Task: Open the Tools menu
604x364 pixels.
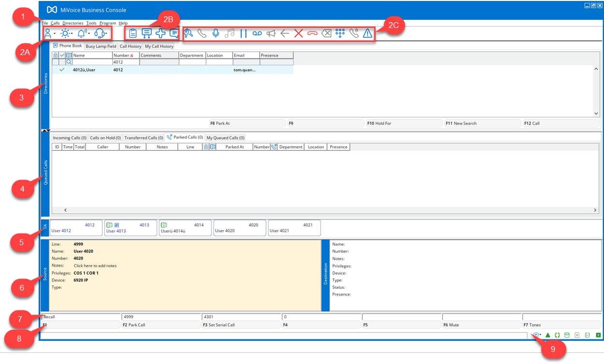Action: coord(91,23)
